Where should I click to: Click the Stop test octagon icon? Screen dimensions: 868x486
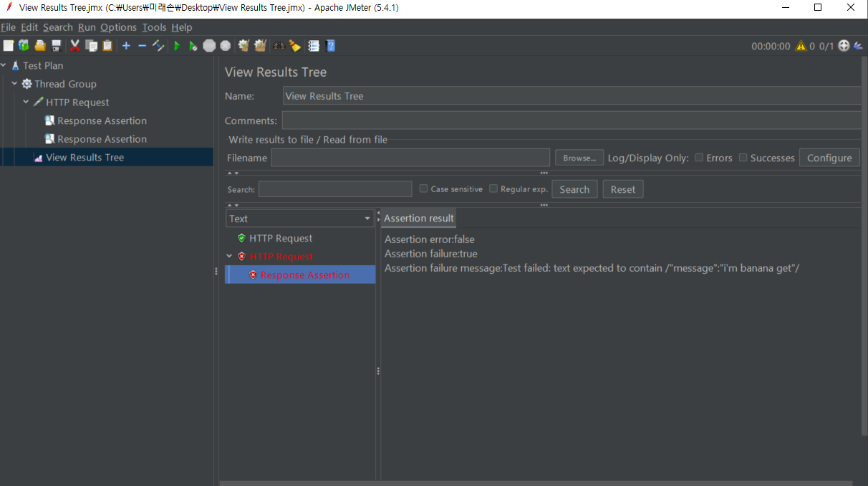pyautogui.click(x=209, y=46)
